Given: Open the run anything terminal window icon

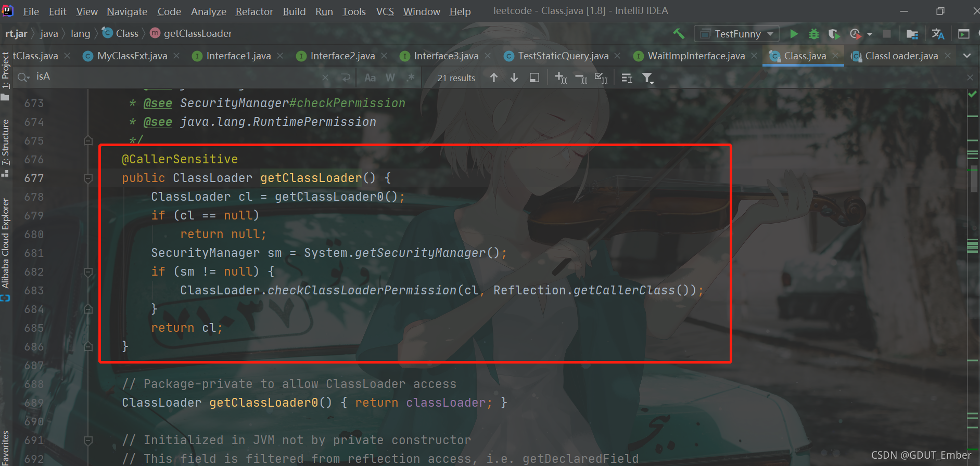Looking at the screenshot, I should point(964,34).
